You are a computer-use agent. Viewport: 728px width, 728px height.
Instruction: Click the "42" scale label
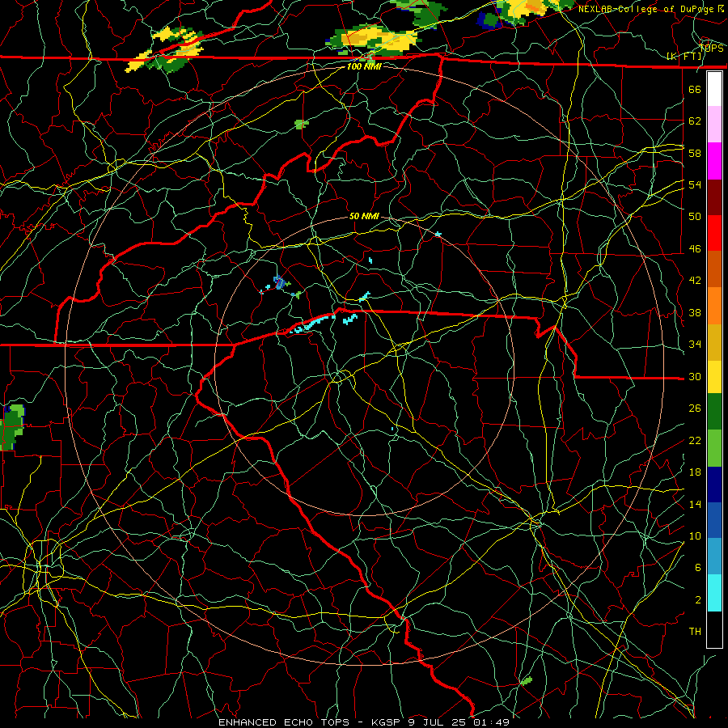coord(695,281)
